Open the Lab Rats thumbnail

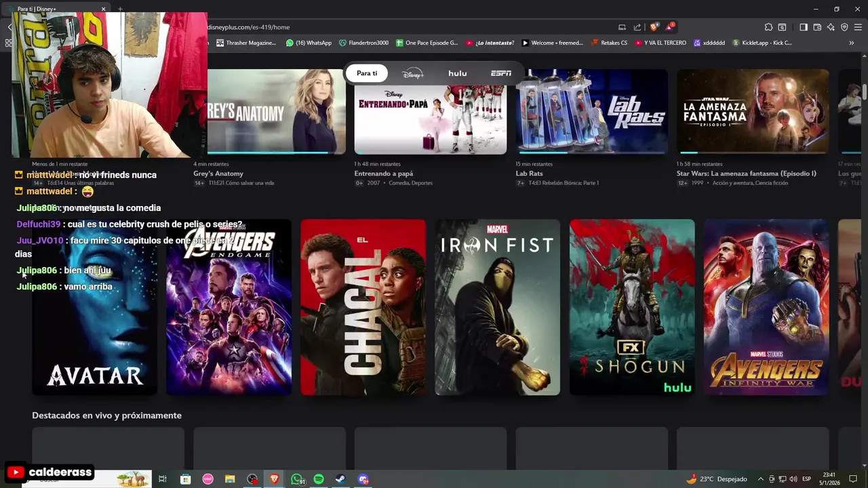(591, 112)
